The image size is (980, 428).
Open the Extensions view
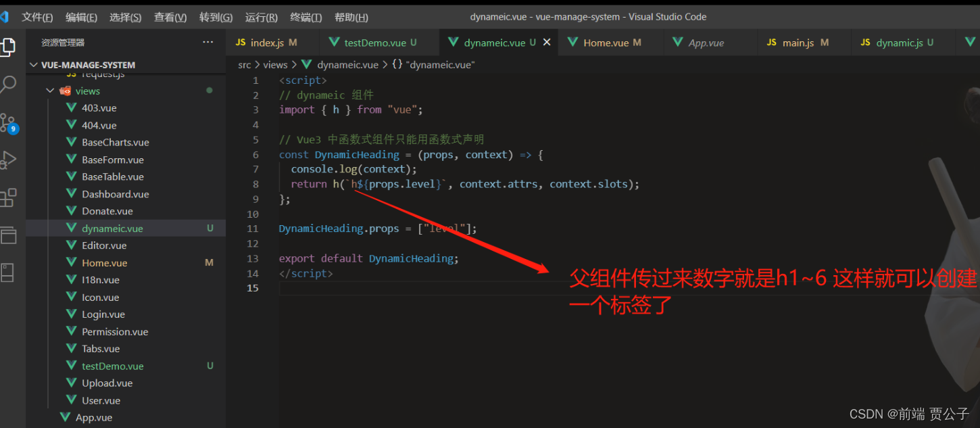point(9,197)
